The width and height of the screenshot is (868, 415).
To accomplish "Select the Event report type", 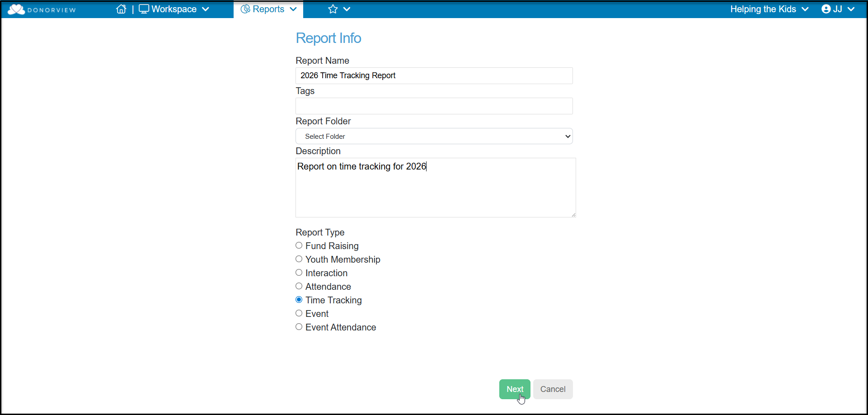I will pyautogui.click(x=299, y=313).
